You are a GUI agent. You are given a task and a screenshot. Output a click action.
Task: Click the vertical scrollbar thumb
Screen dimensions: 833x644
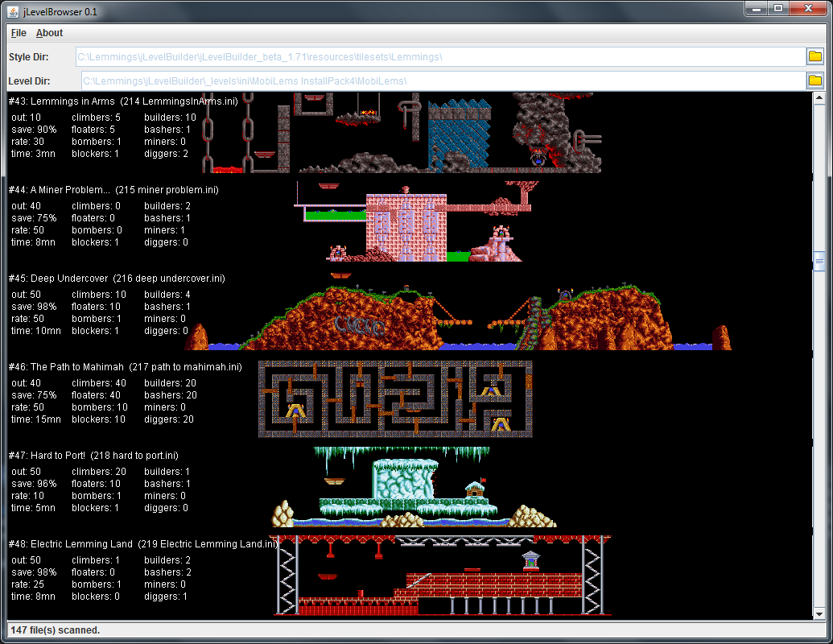pyautogui.click(x=819, y=262)
